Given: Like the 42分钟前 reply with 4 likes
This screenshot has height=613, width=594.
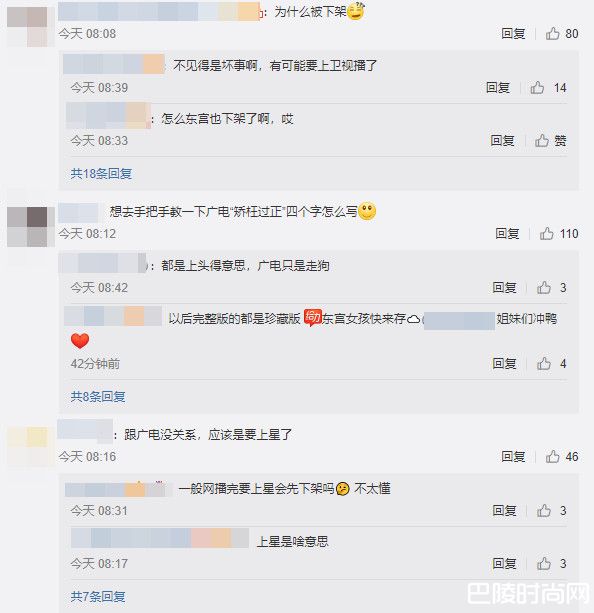Looking at the screenshot, I should [544, 364].
